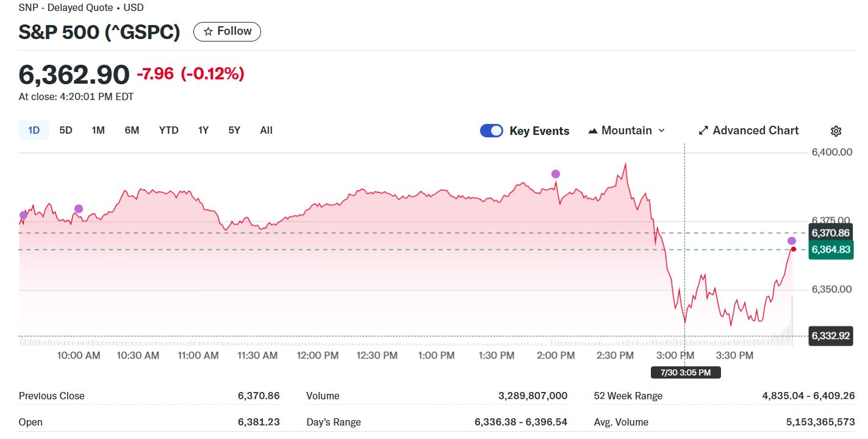Click the key event dot near 10:00 AM
This screenshot has height=439, width=868.
click(79, 209)
